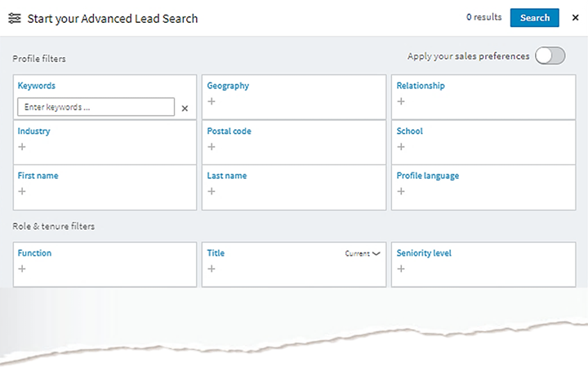Click the blue Search button

pos(534,18)
